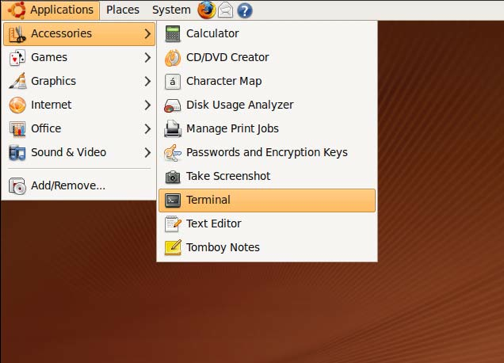Click the CD/DVD Creator disc icon
Screen dimensions: 504x363
(x=173, y=58)
